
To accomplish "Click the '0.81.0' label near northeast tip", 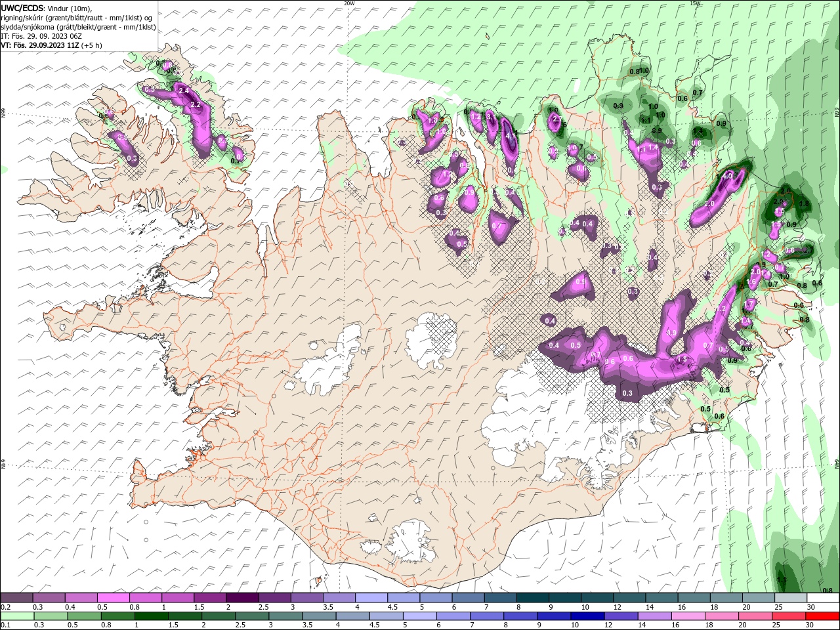I will tap(639, 72).
